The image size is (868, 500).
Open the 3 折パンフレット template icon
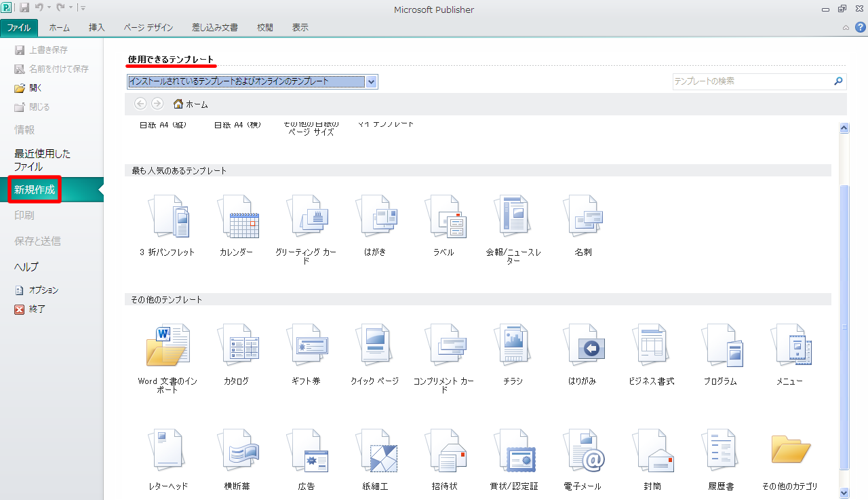pos(167,217)
